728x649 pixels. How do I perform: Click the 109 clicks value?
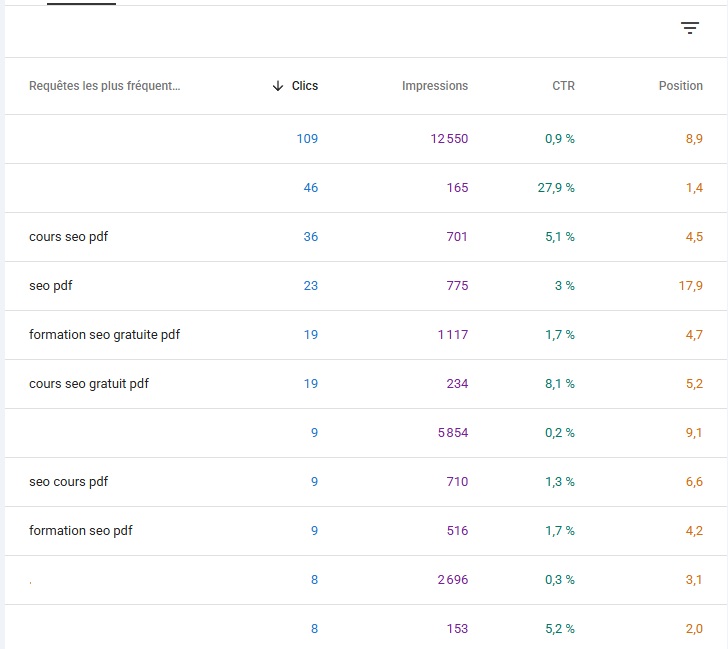307,139
